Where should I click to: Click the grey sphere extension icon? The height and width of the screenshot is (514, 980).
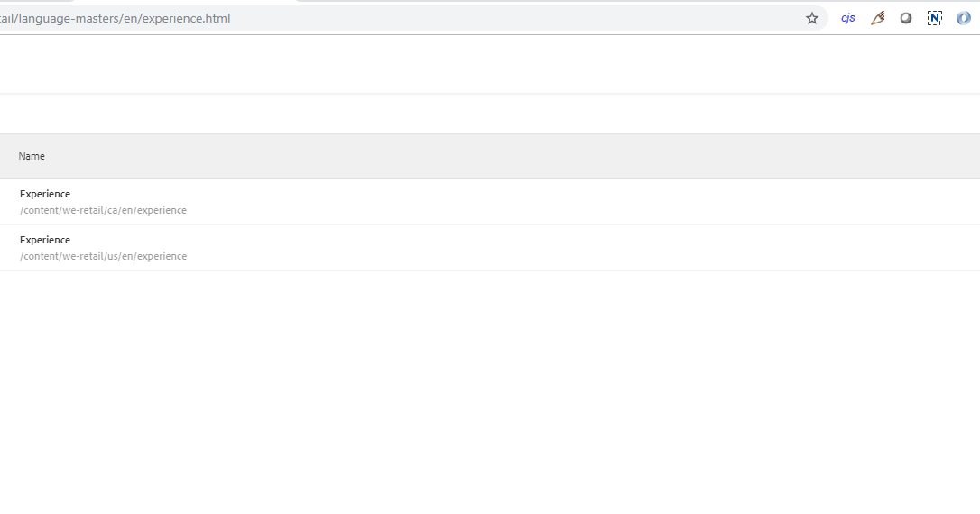tap(906, 18)
